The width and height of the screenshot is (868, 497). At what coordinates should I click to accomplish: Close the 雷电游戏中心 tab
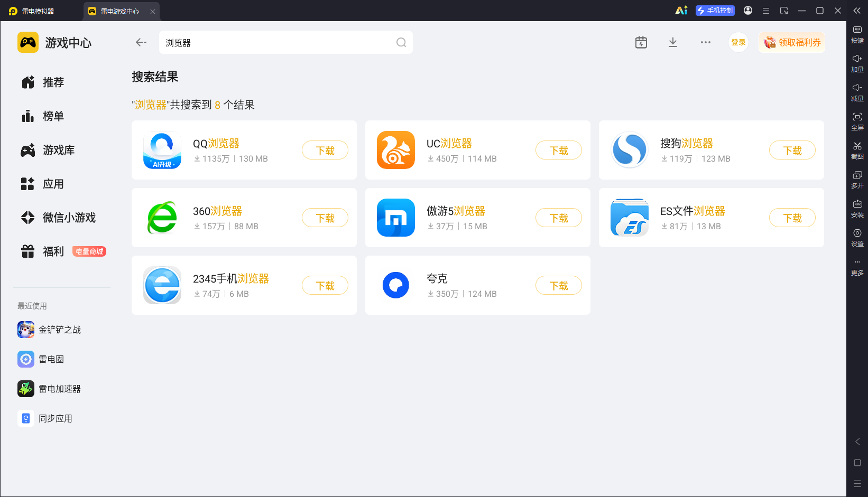pyautogui.click(x=153, y=12)
